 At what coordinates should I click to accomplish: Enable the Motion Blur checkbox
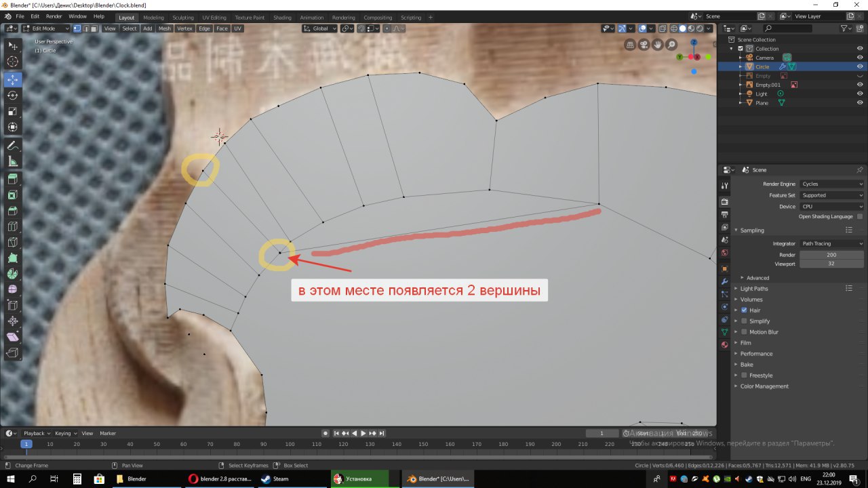pyautogui.click(x=744, y=332)
